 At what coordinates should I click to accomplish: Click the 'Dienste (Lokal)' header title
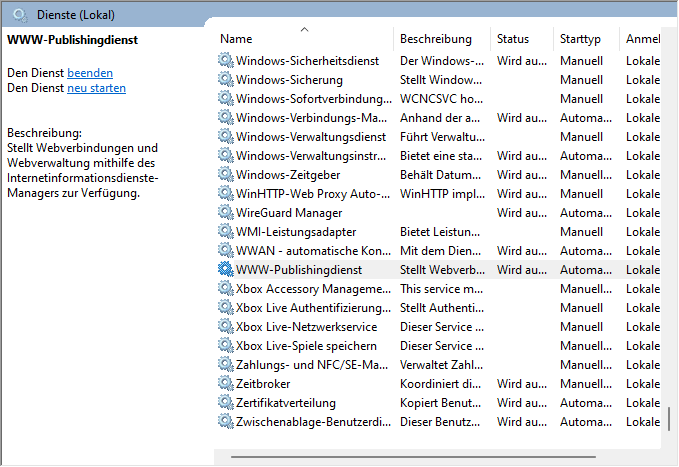(76, 15)
